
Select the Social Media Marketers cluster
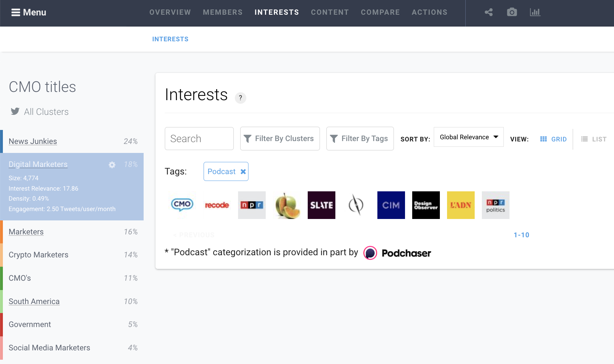[50, 348]
